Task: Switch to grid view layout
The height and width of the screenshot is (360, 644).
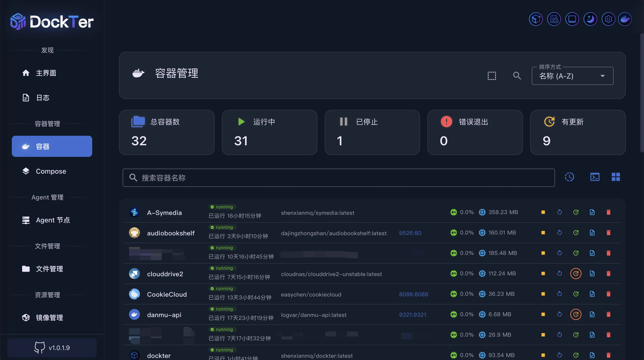Action: pyautogui.click(x=615, y=177)
